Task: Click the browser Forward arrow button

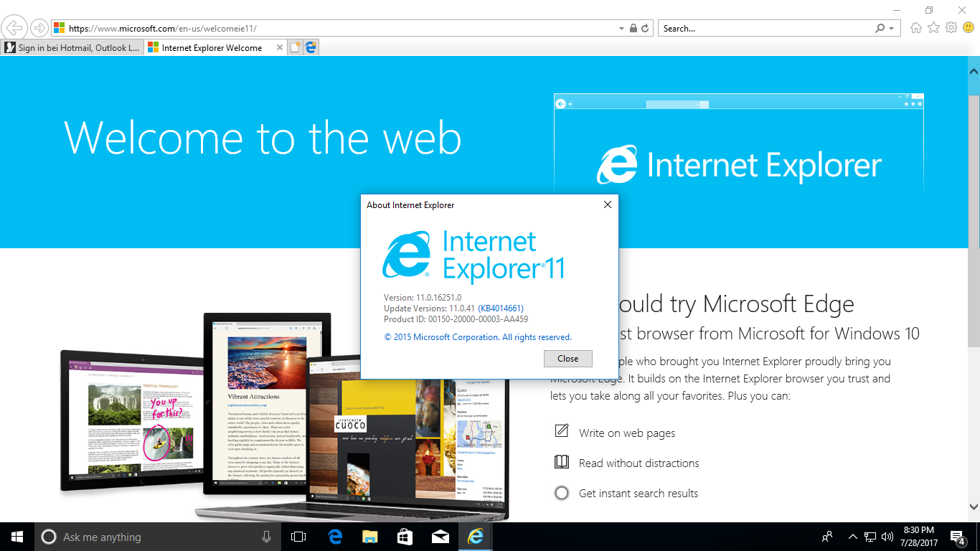Action: point(39,28)
